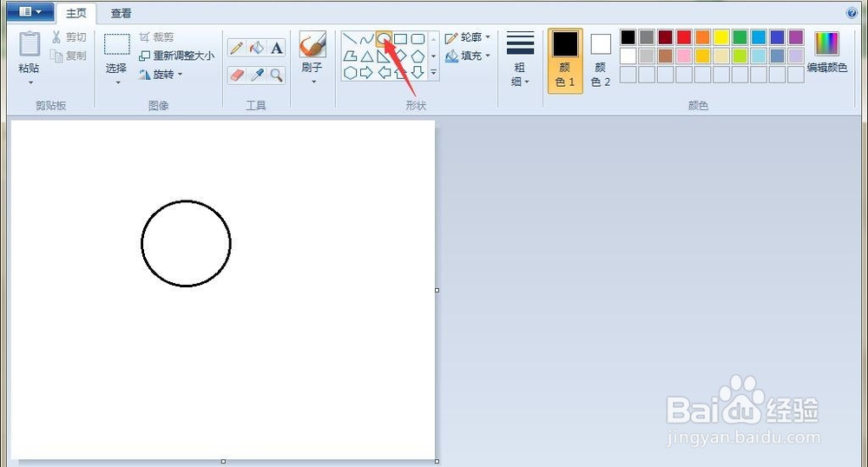Step the shapes gallery down one row
868x467 pixels.
[433, 56]
